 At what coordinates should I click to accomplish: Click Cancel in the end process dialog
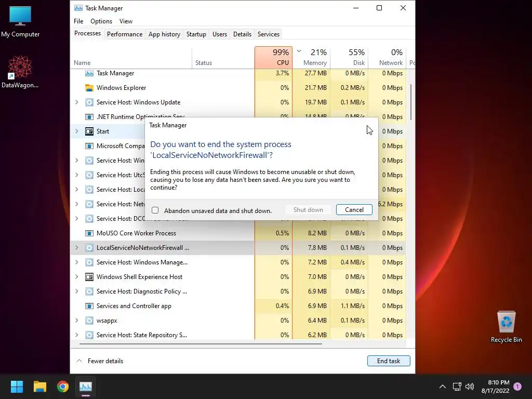coord(354,210)
